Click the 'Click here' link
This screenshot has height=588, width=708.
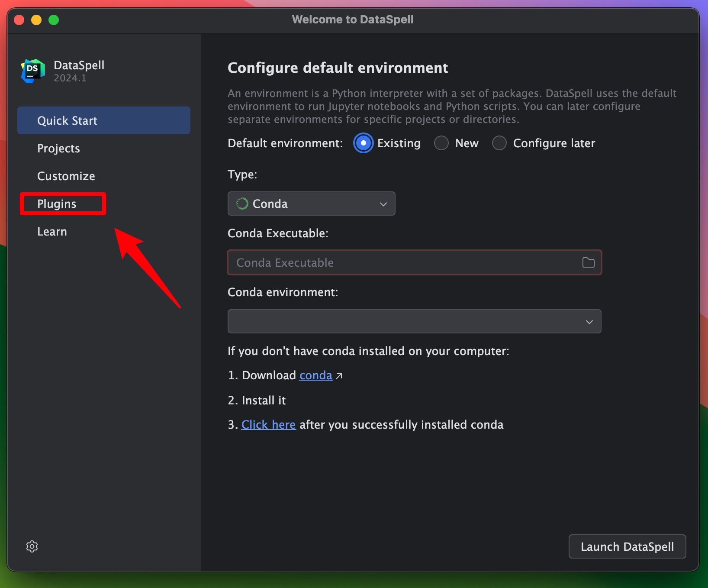(268, 425)
